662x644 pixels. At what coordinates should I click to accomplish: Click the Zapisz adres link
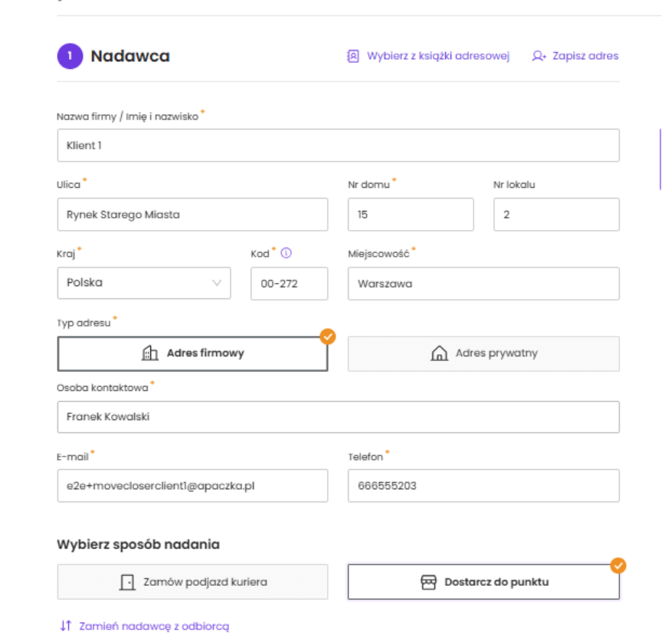pos(585,56)
